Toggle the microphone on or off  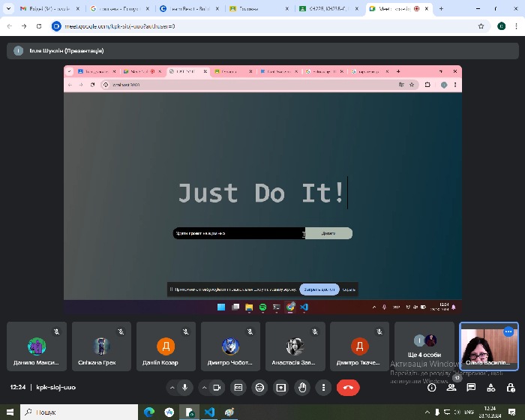184,387
